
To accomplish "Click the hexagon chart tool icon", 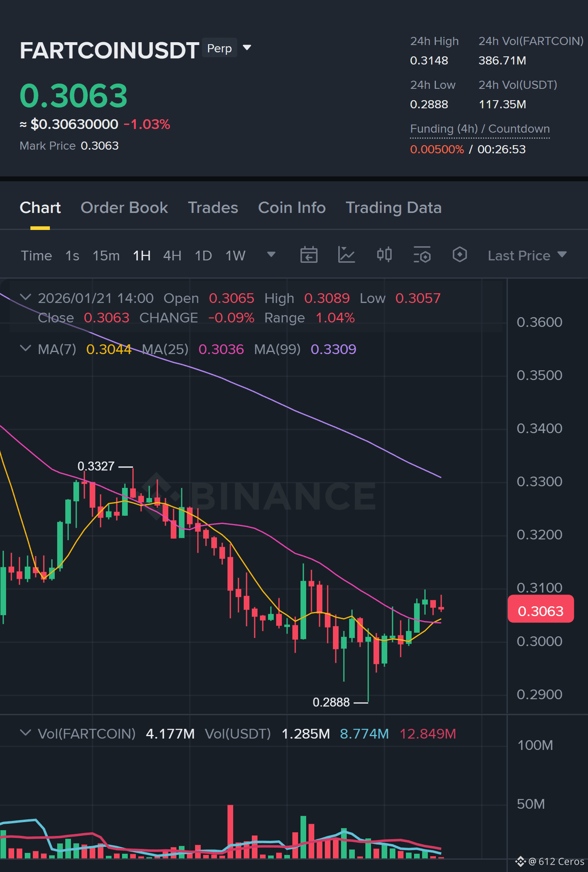I will pos(459,255).
